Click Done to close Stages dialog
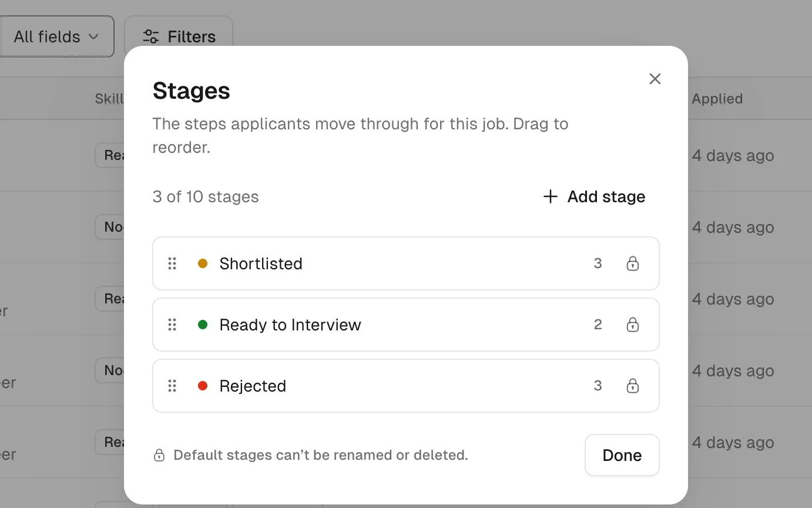This screenshot has width=812, height=508. tap(622, 455)
